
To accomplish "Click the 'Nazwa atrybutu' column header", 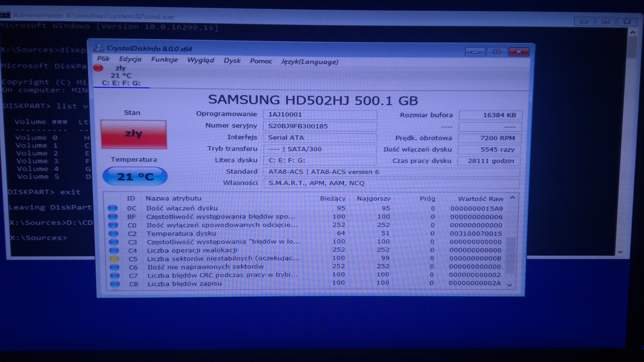I will click(174, 198).
